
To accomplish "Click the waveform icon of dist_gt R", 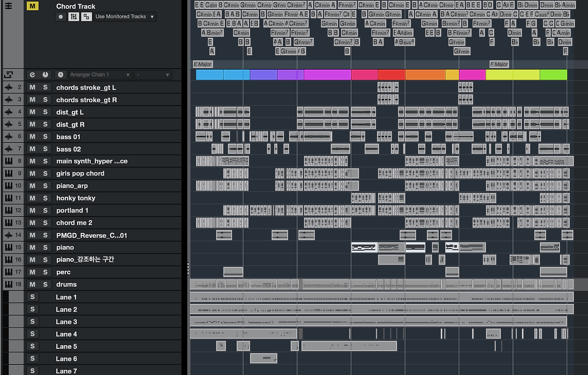I will pos(8,124).
